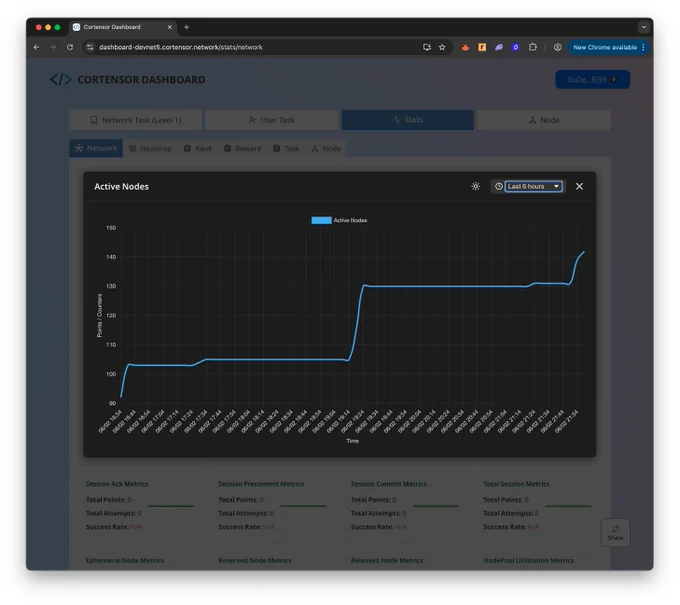The width and height of the screenshot is (680, 605).
Task: Expand the tab search chevron
Action: [644, 27]
